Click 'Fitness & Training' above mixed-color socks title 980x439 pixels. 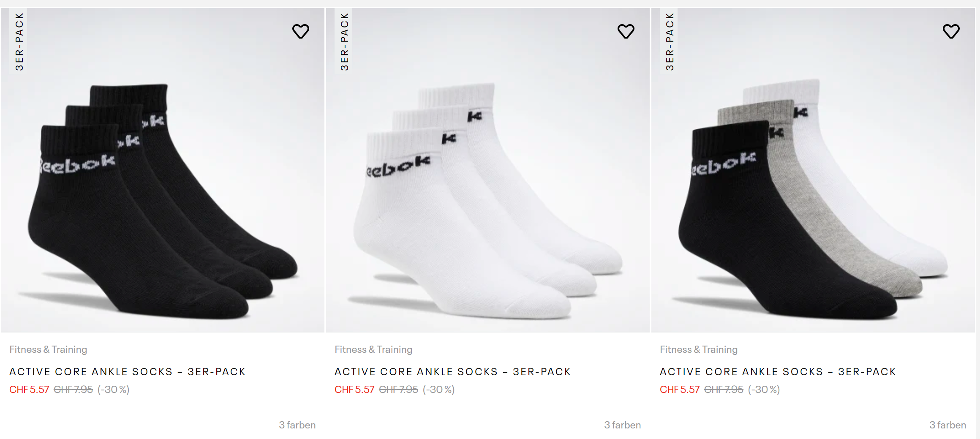click(699, 349)
